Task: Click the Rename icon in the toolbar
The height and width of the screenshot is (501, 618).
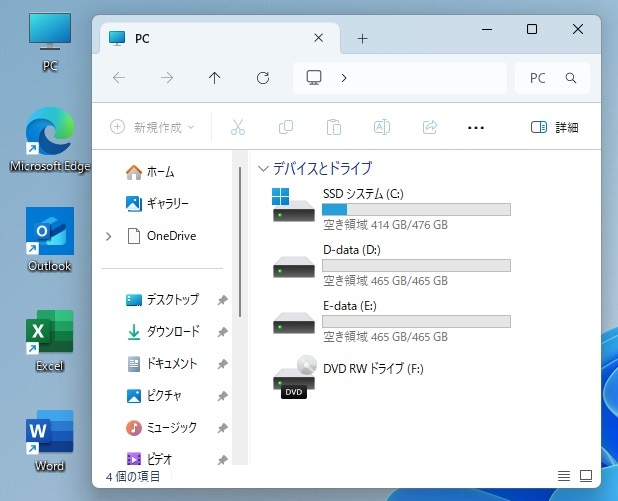Action: 382,127
